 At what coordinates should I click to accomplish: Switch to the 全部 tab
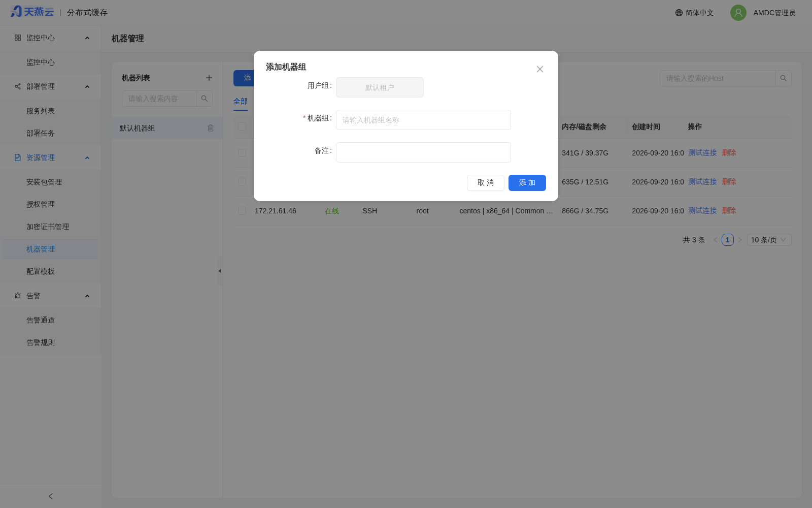[241, 102]
